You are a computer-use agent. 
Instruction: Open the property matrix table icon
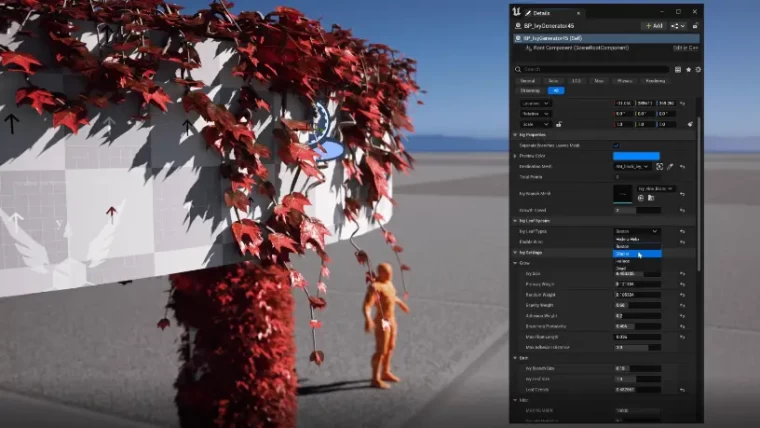678,69
